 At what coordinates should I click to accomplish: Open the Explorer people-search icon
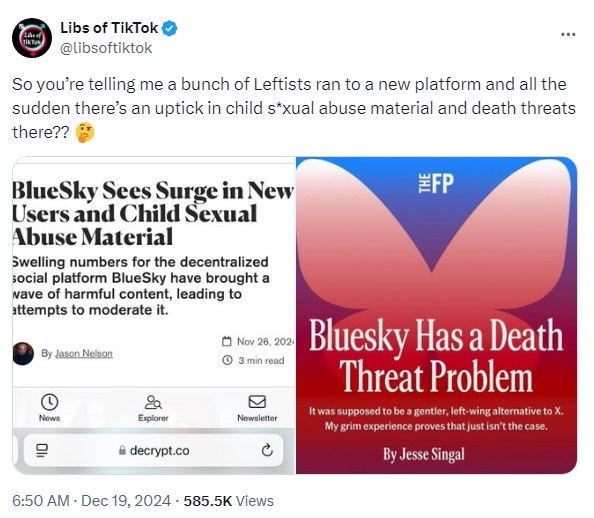(x=153, y=402)
